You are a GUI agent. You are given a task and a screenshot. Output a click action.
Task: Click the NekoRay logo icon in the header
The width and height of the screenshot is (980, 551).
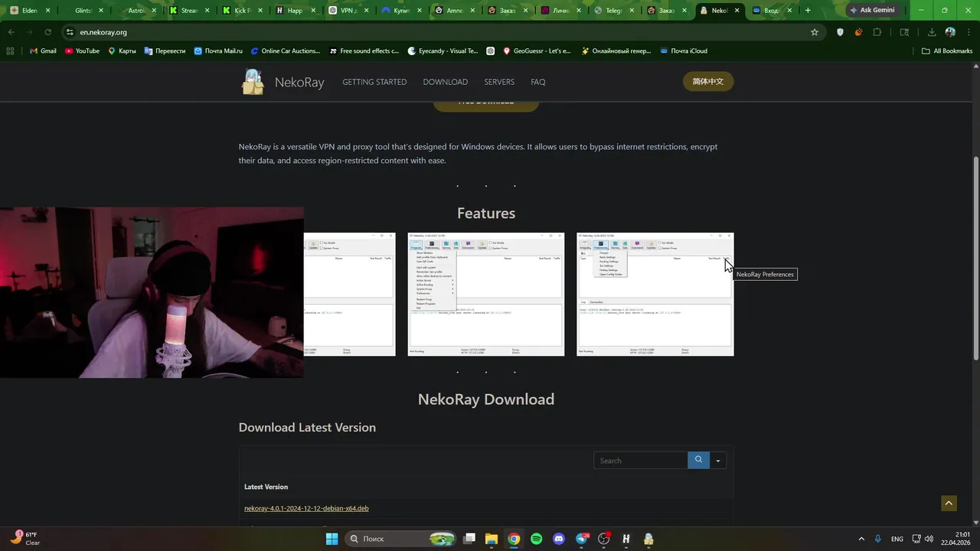tap(253, 82)
